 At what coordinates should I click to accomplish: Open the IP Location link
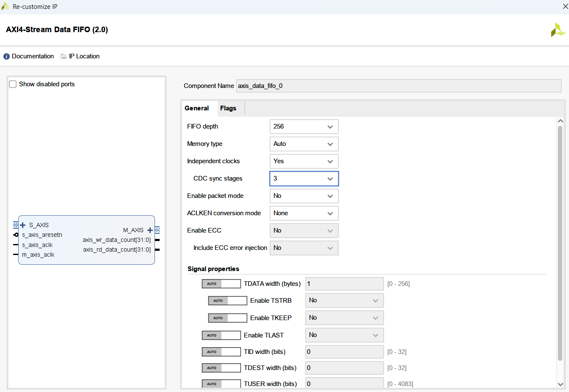point(84,56)
